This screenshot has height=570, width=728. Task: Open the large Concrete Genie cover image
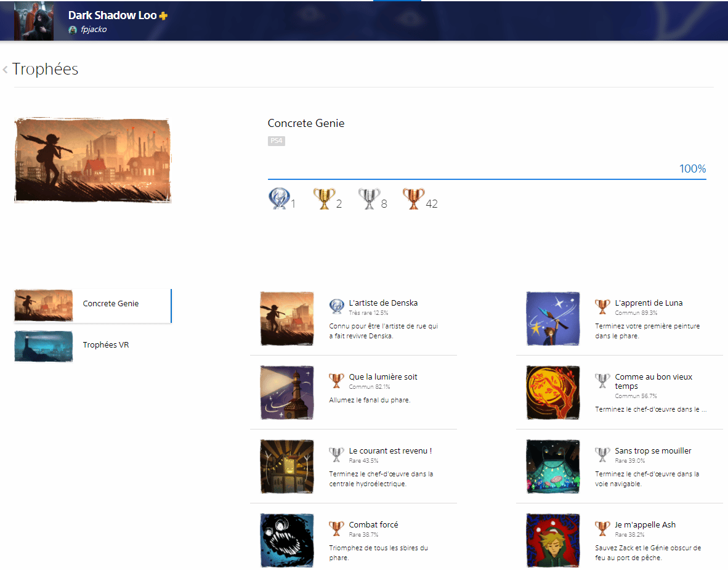point(93,160)
